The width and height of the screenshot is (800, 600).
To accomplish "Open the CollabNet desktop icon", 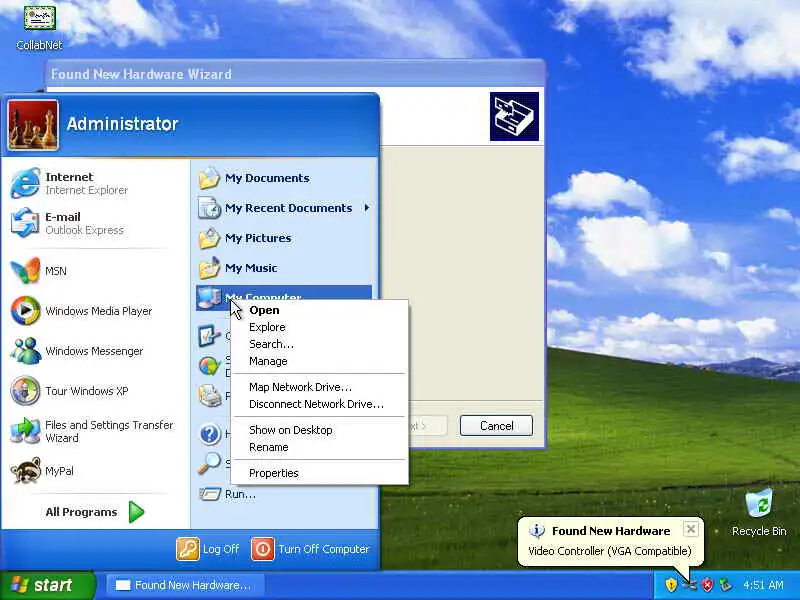I will tap(39, 28).
